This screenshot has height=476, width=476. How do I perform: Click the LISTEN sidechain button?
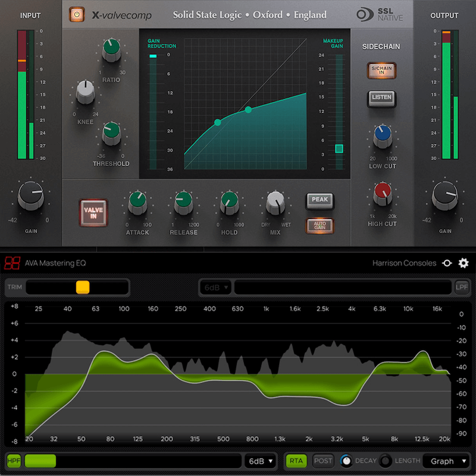click(x=381, y=98)
